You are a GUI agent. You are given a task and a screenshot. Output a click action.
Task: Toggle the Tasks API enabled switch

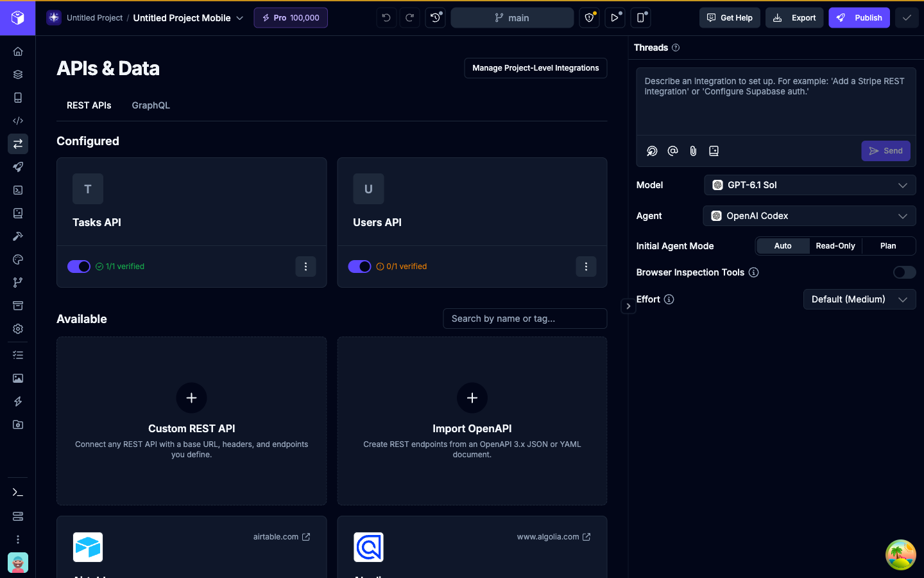point(79,267)
